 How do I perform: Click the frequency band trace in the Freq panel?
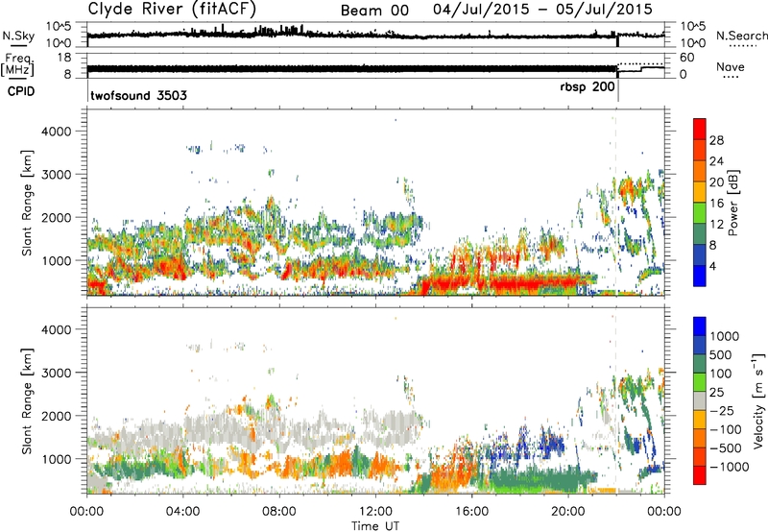click(351, 69)
